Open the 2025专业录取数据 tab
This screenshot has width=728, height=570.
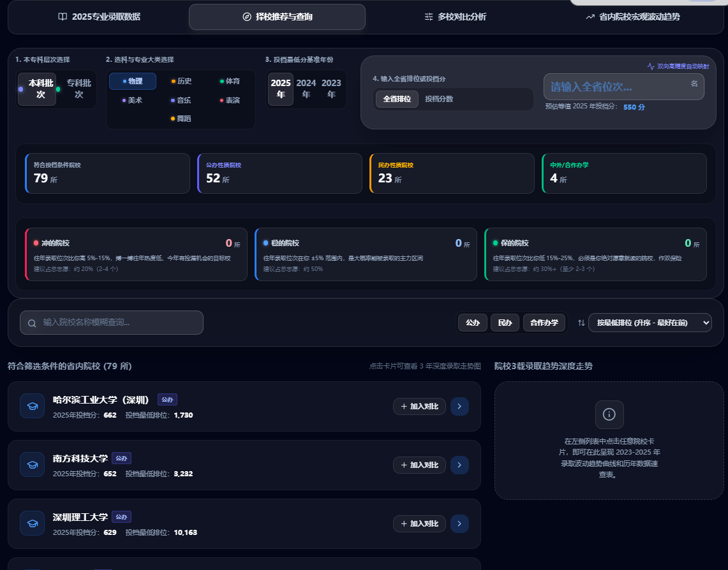tap(99, 17)
